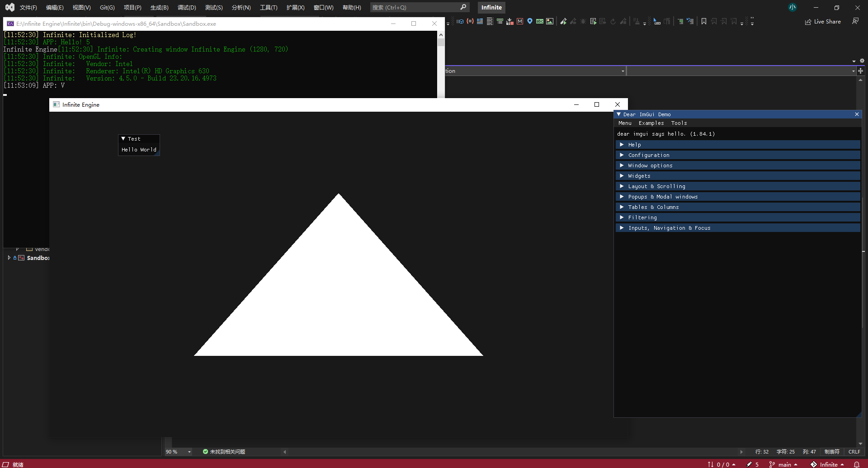Expand the Inputs, Navigation & Focus section

[738, 228]
